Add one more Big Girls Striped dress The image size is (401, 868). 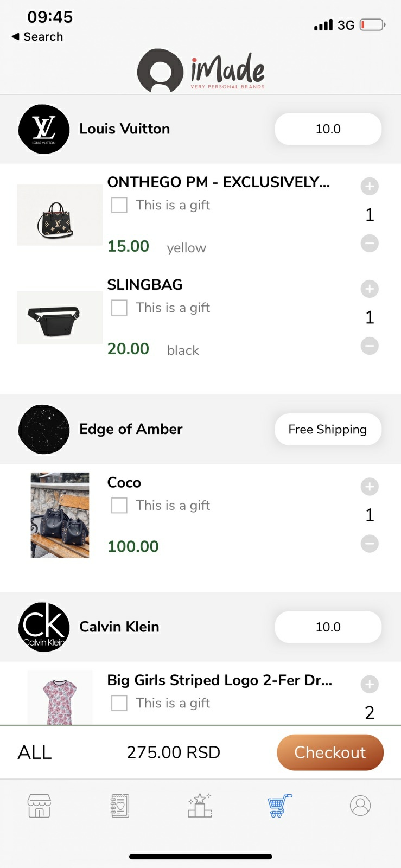pos(370,684)
